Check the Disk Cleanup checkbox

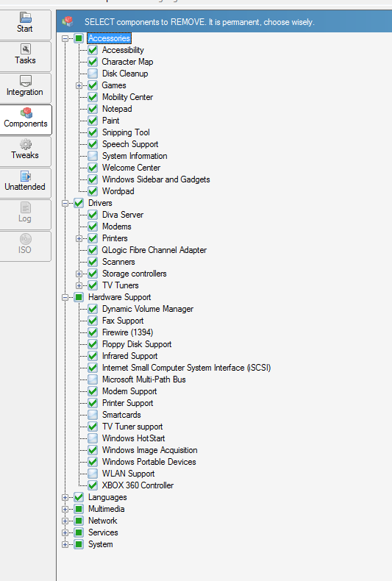(x=93, y=74)
